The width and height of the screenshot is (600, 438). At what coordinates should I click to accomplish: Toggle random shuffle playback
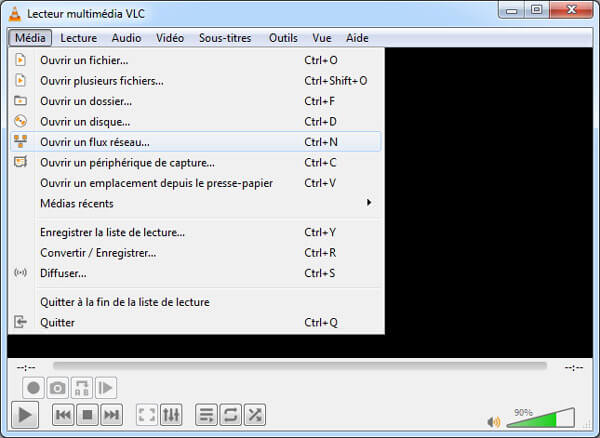[255, 415]
